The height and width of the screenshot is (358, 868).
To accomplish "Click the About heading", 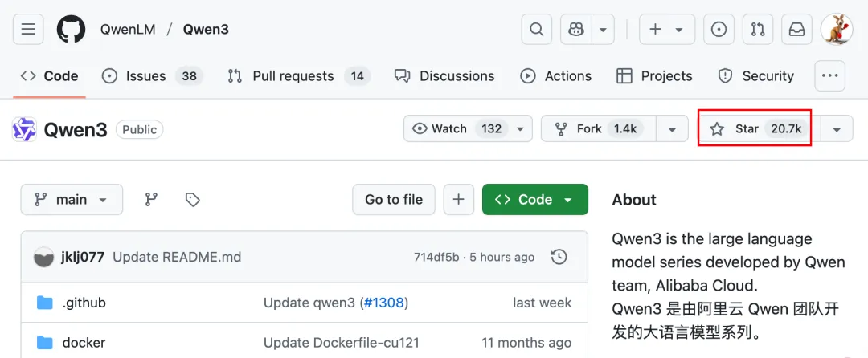I will pyautogui.click(x=634, y=200).
